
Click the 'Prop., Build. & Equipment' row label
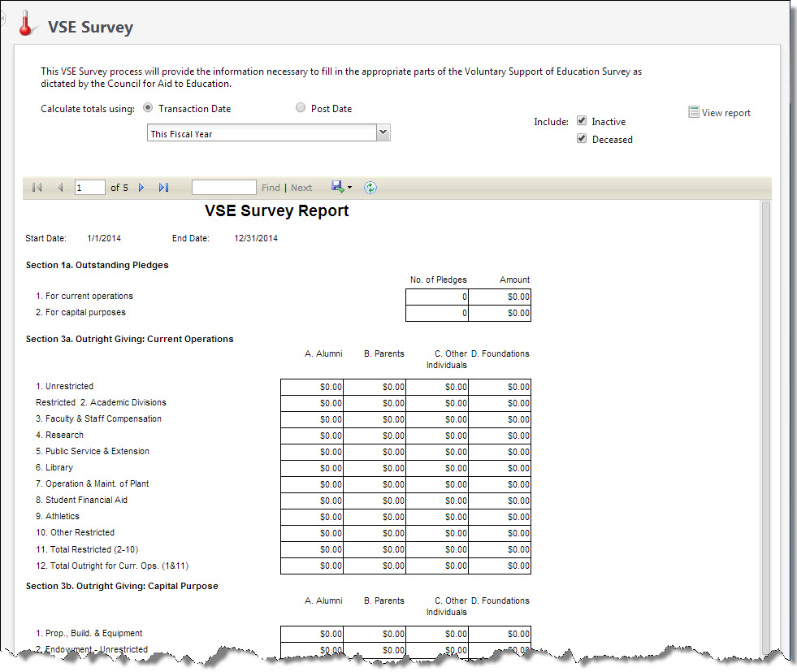point(89,633)
